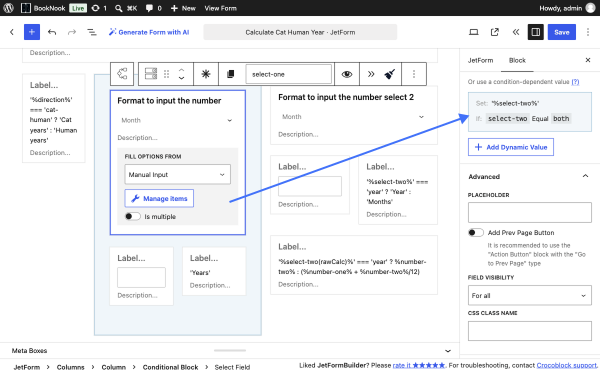Toggle the blue block inserter plus button
600x375 pixels.
pos(32,32)
